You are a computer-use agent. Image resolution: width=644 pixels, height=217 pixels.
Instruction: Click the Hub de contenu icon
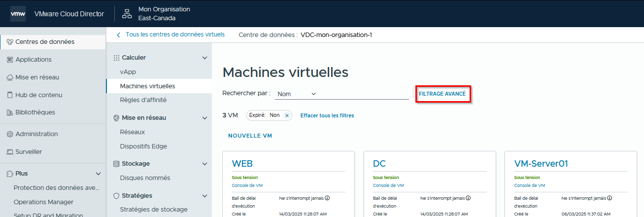pyautogui.click(x=10, y=95)
